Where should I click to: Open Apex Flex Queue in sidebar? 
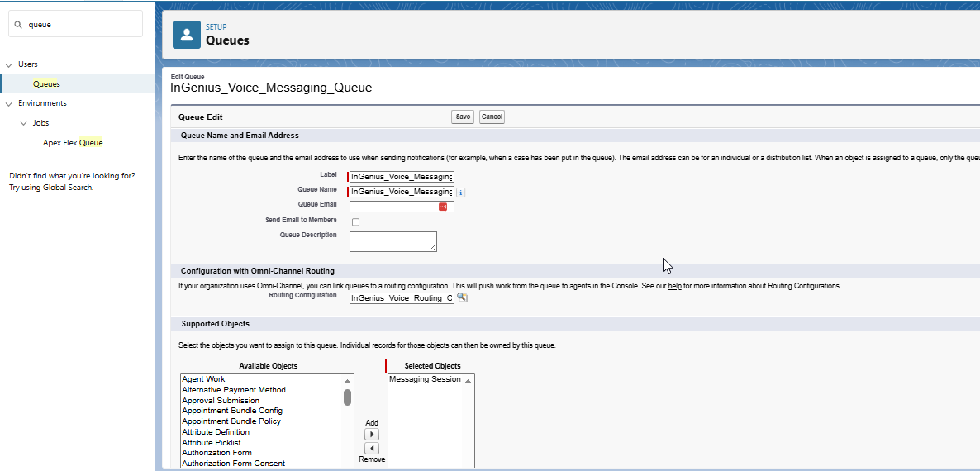(73, 143)
